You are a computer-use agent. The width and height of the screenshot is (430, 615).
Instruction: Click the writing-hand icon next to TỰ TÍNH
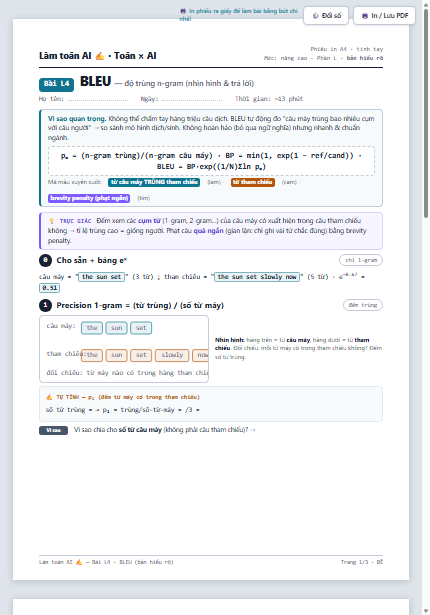[49, 397]
